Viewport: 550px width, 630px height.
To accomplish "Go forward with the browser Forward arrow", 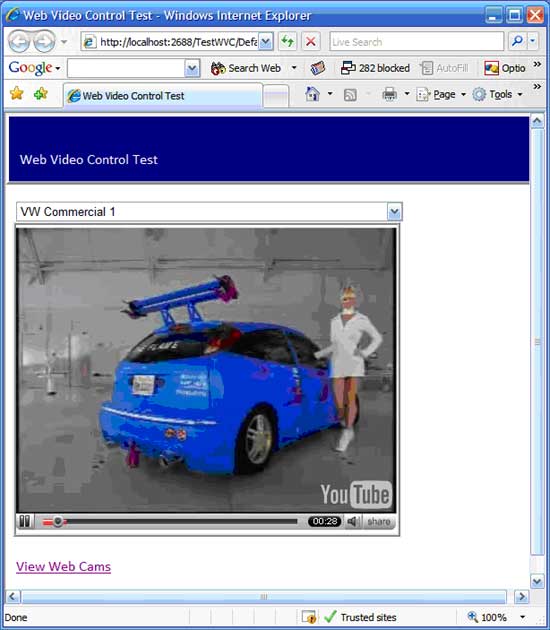I will tap(44, 41).
